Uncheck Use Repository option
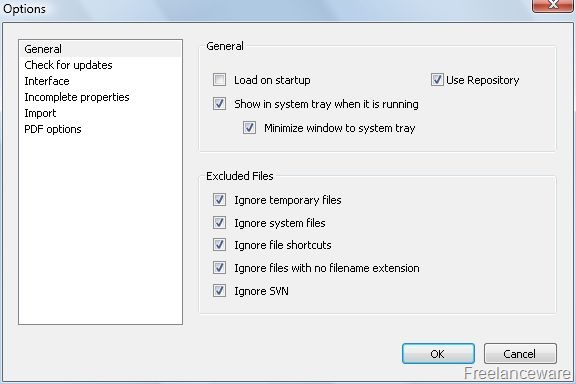576x384 pixels. pyautogui.click(x=437, y=80)
